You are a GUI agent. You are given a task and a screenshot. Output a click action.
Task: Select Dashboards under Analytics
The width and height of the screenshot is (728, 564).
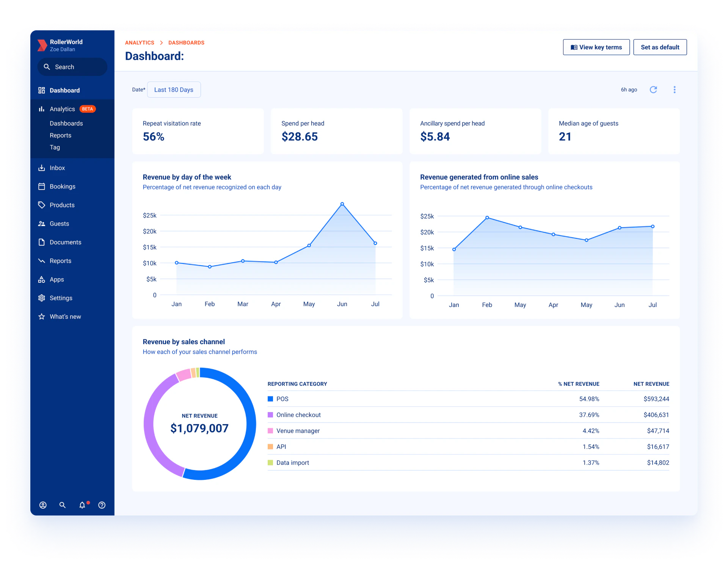click(x=66, y=124)
